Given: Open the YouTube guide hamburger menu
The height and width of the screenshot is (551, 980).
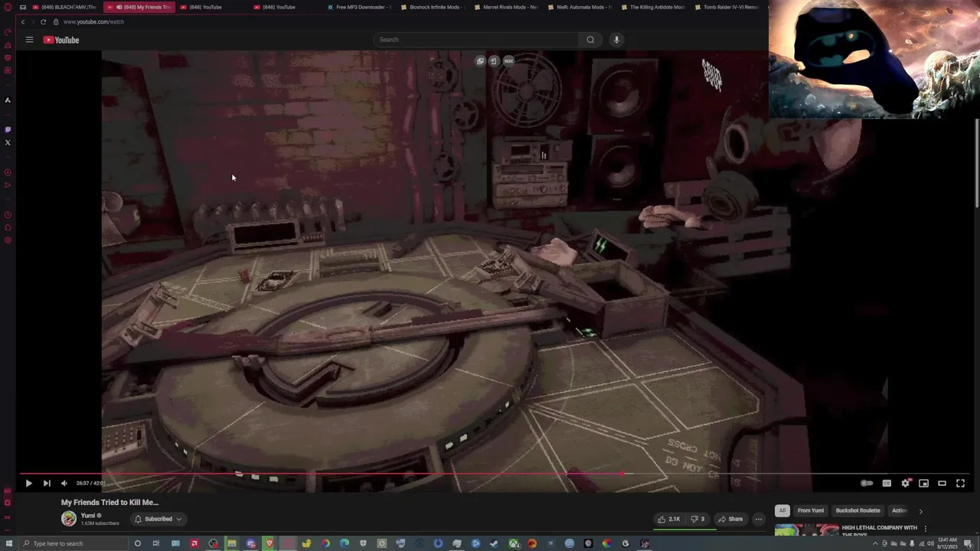Looking at the screenshot, I should click(x=29, y=40).
